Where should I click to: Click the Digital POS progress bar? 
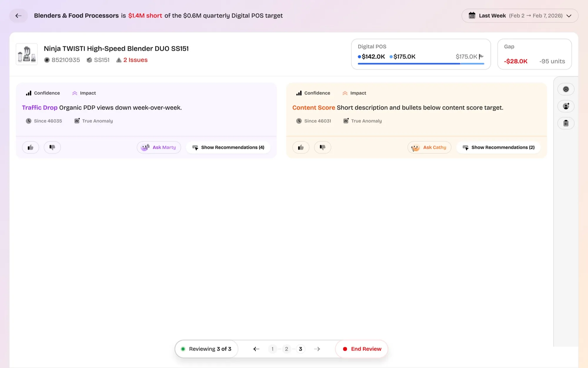(421, 64)
